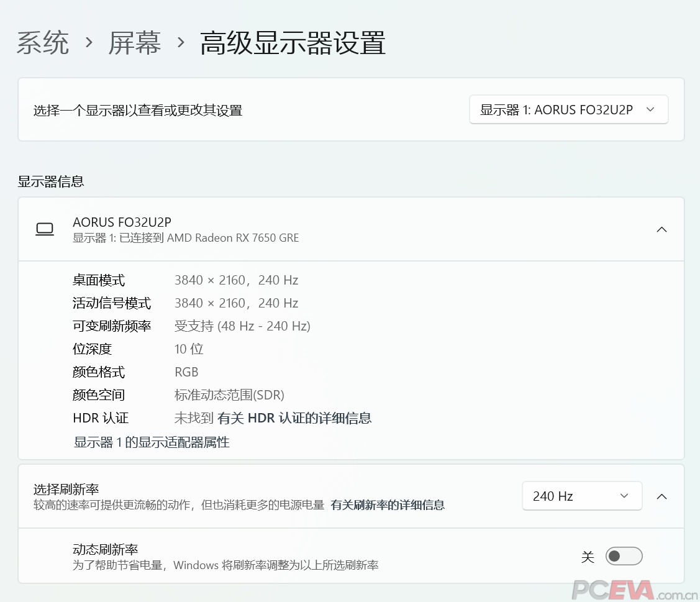Click the 选择一个显示器以查看或更改其设置 label
The width and height of the screenshot is (700, 602).
(x=138, y=111)
